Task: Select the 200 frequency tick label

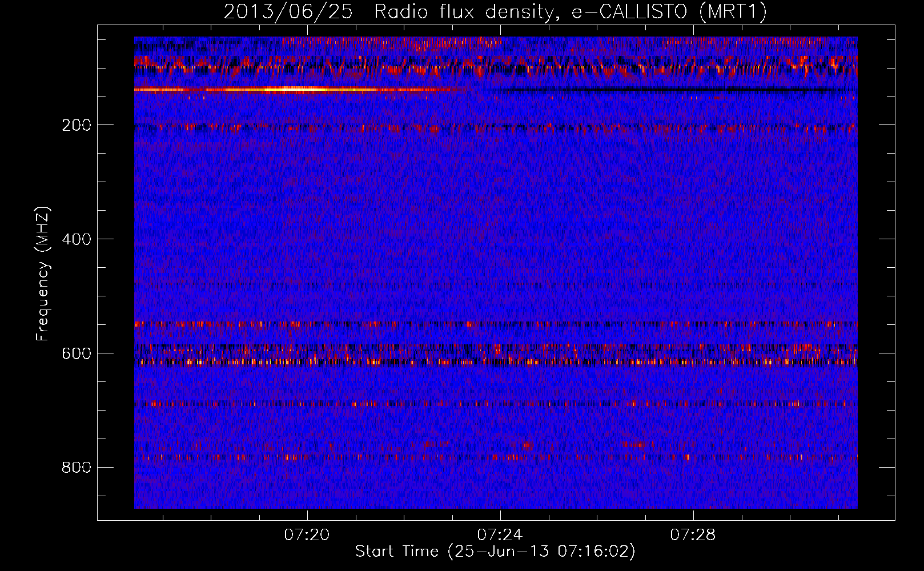Action: tap(77, 125)
